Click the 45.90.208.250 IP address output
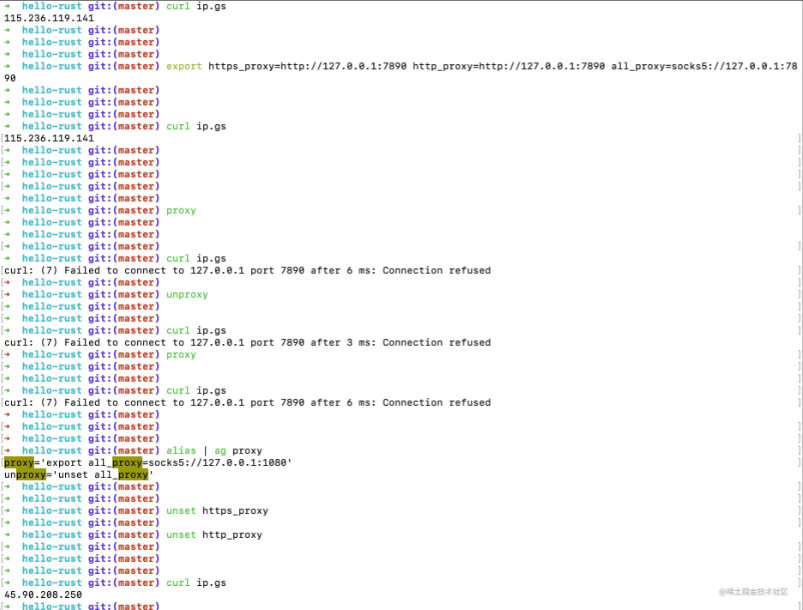Viewport: 803px width, 610px height. click(43, 595)
